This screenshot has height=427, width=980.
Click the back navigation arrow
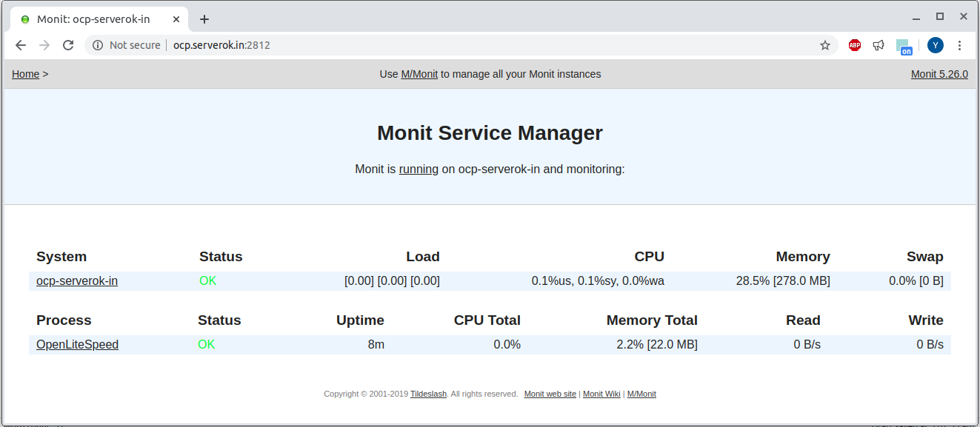[x=20, y=45]
